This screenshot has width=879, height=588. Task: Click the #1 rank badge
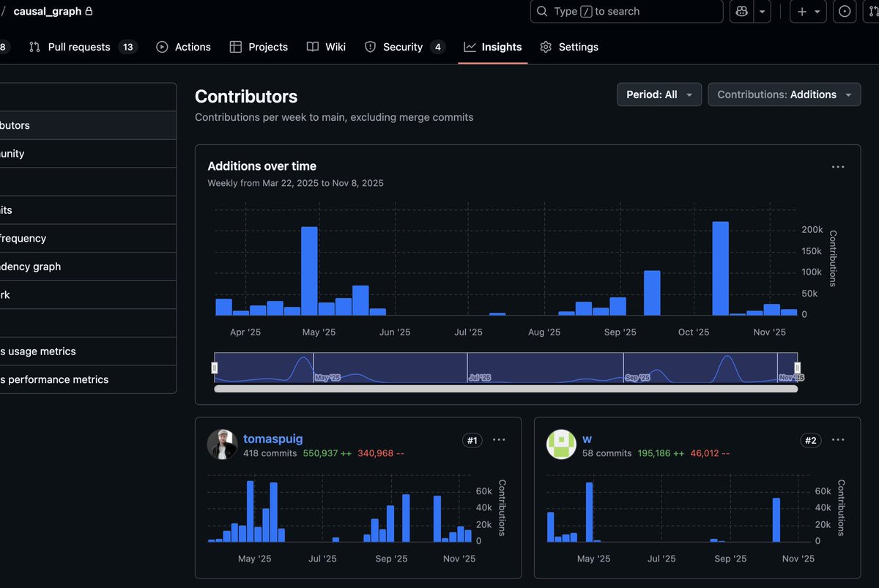coord(472,441)
